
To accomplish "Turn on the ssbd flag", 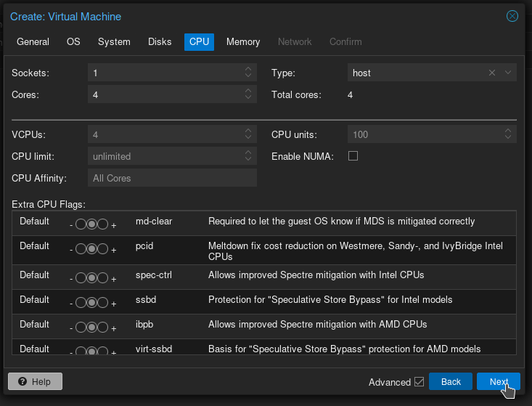I will tap(102, 303).
